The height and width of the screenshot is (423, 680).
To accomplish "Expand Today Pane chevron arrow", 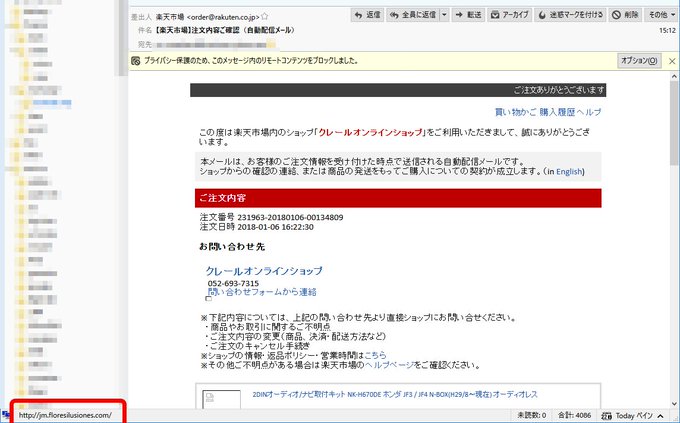I will (660, 416).
